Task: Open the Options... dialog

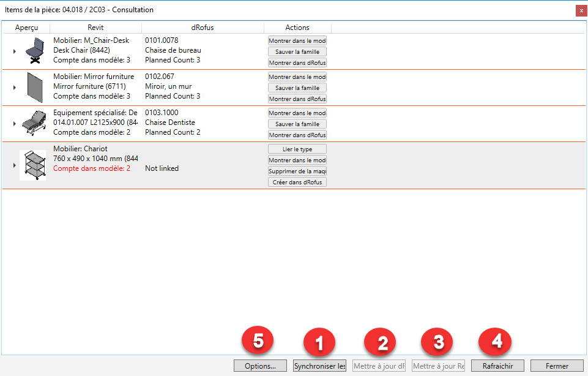Action: click(x=260, y=366)
